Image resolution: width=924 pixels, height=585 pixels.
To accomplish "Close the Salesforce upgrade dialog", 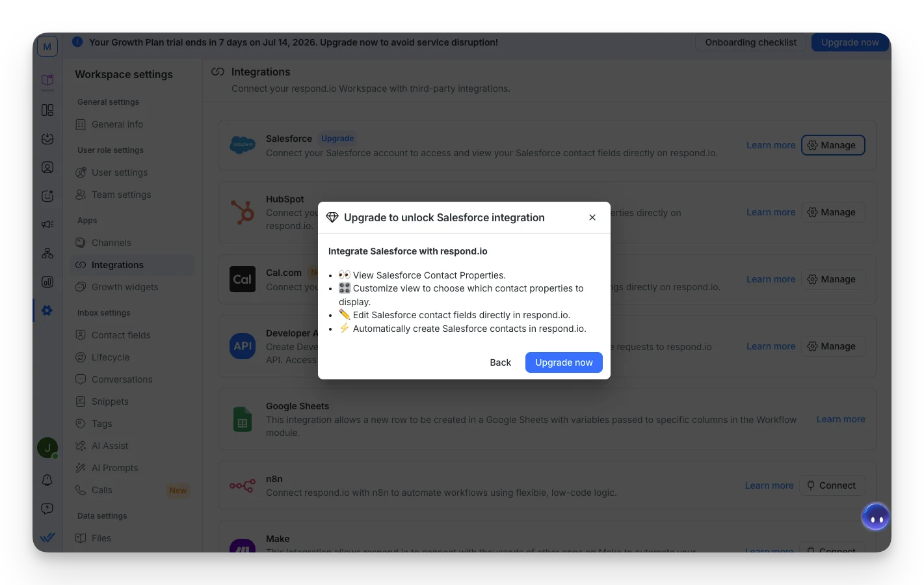I will pos(592,217).
